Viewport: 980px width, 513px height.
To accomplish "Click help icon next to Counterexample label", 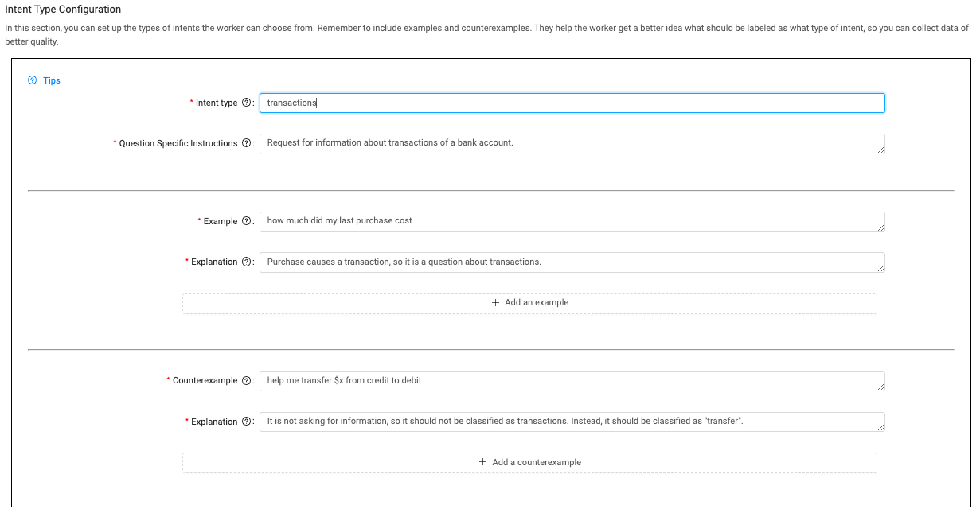I will pyautogui.click(x=246, y=380).
